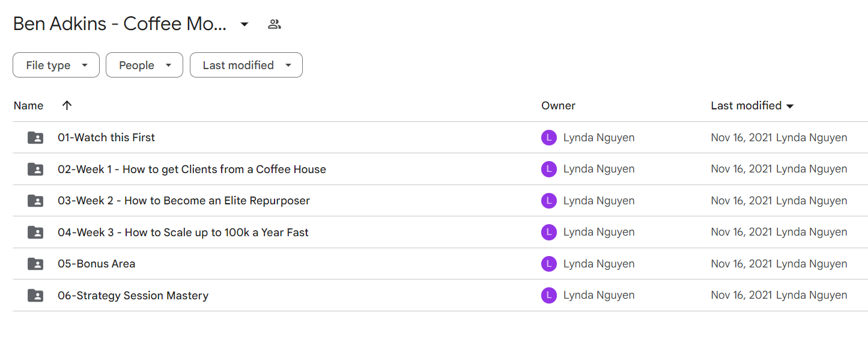Open 04-Week 3 - How to Scale folder
868x348 pixels.
pyautogui.click(x=183, y=232)
